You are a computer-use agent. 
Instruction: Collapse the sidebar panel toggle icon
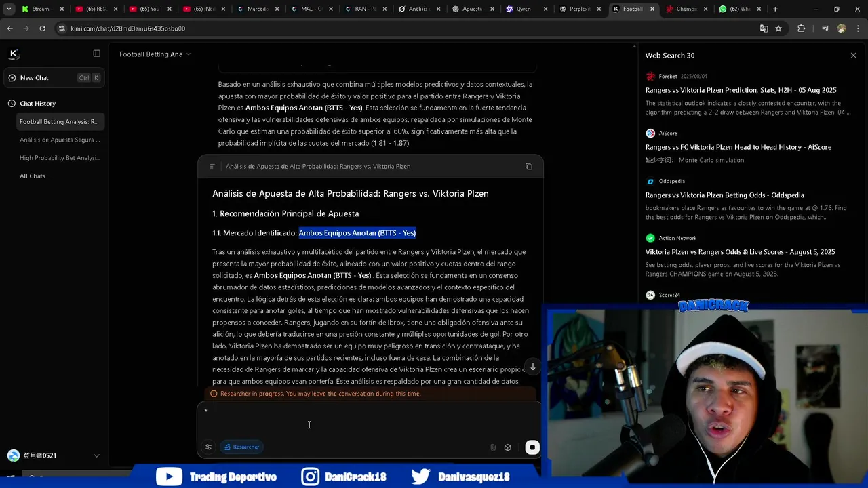click(x=96, y=54)
